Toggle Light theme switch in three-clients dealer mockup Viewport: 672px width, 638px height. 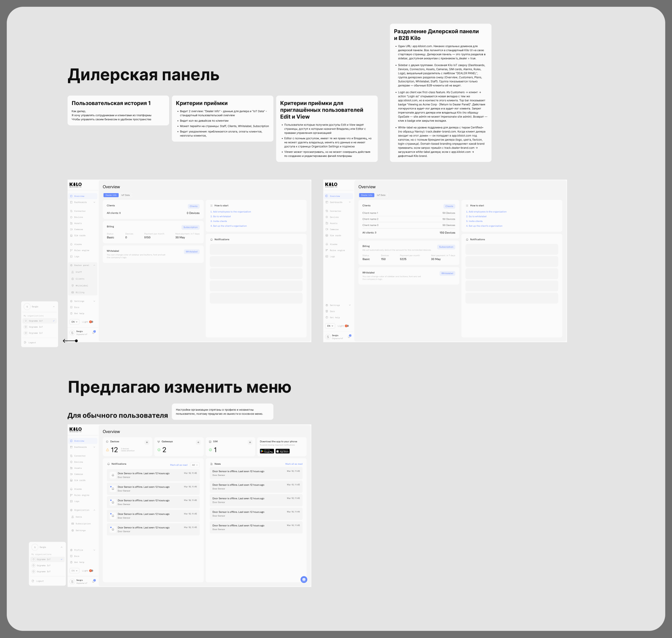(347, 326)
